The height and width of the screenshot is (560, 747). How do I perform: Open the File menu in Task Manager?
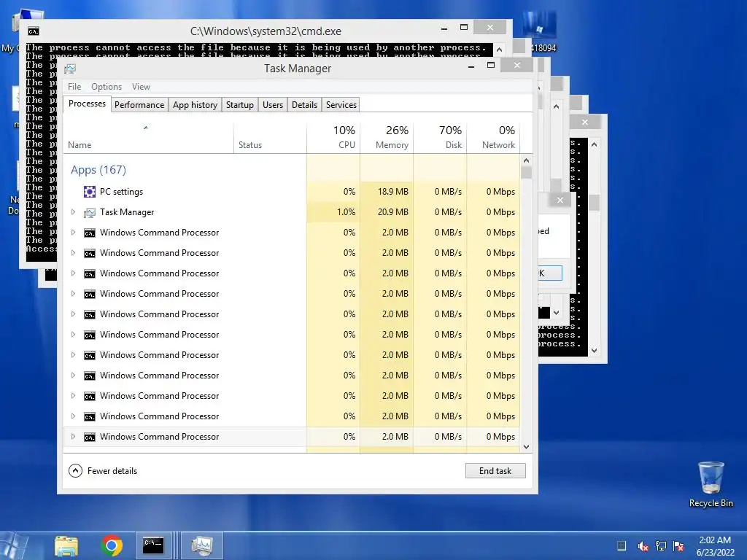pos(74,87)
